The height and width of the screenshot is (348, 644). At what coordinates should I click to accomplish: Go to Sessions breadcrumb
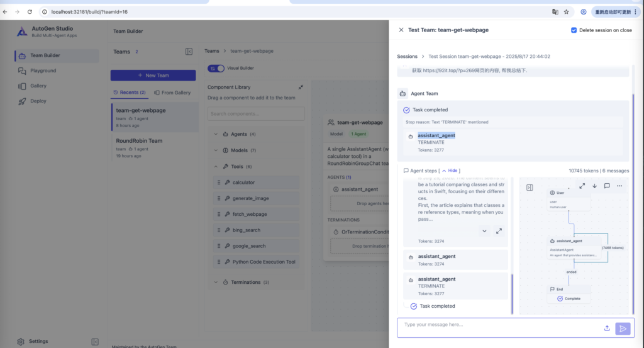[407, 57]
